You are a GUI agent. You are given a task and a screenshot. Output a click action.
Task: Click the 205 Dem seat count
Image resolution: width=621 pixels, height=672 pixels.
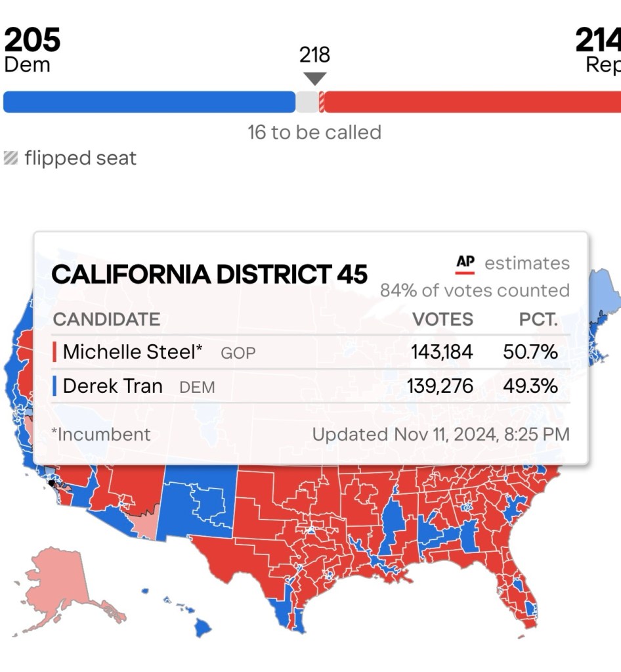(32, 41)
